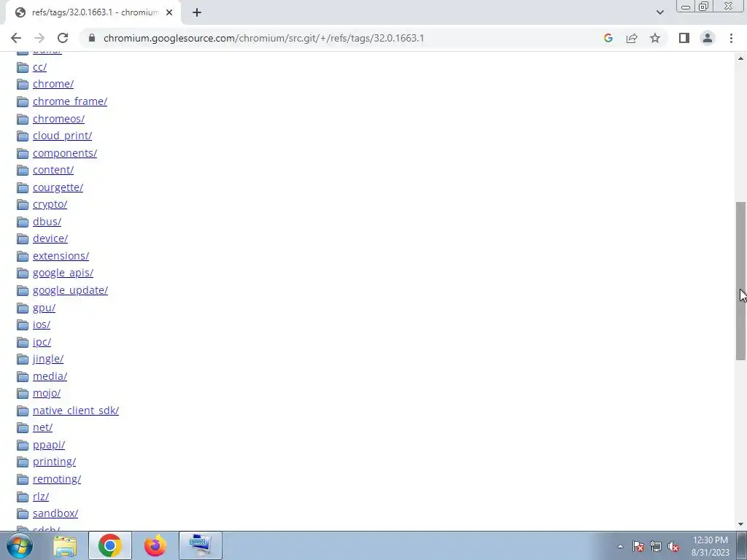Open the tab search dropdown arrow
The width and height of the screenshot is (747, 560).
coord(659,12)
